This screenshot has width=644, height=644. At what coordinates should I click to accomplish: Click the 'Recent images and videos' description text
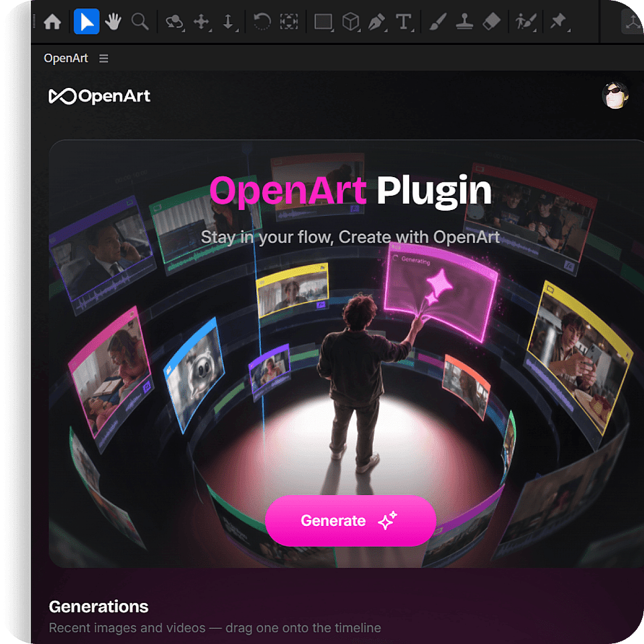coord(215,628)
